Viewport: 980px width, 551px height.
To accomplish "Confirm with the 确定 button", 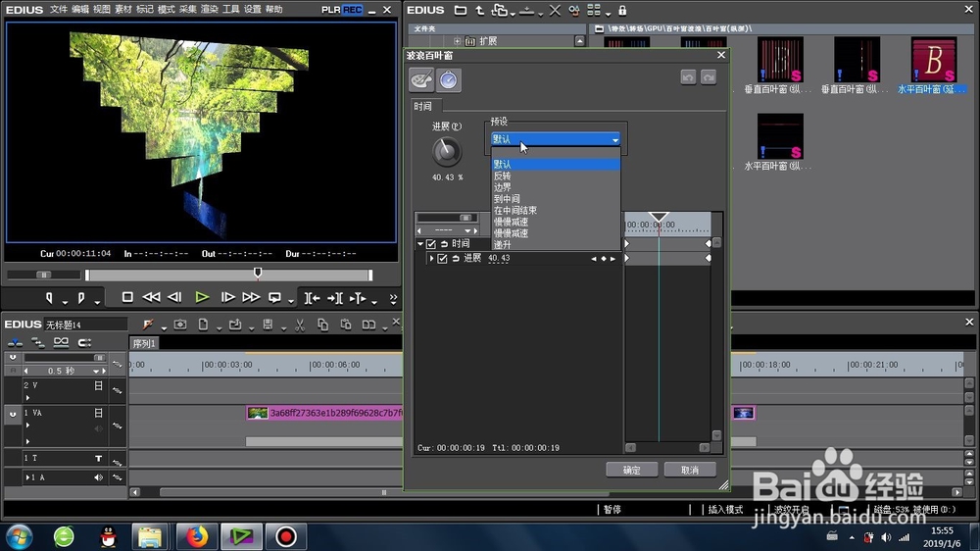I will [x=631, y=470].
